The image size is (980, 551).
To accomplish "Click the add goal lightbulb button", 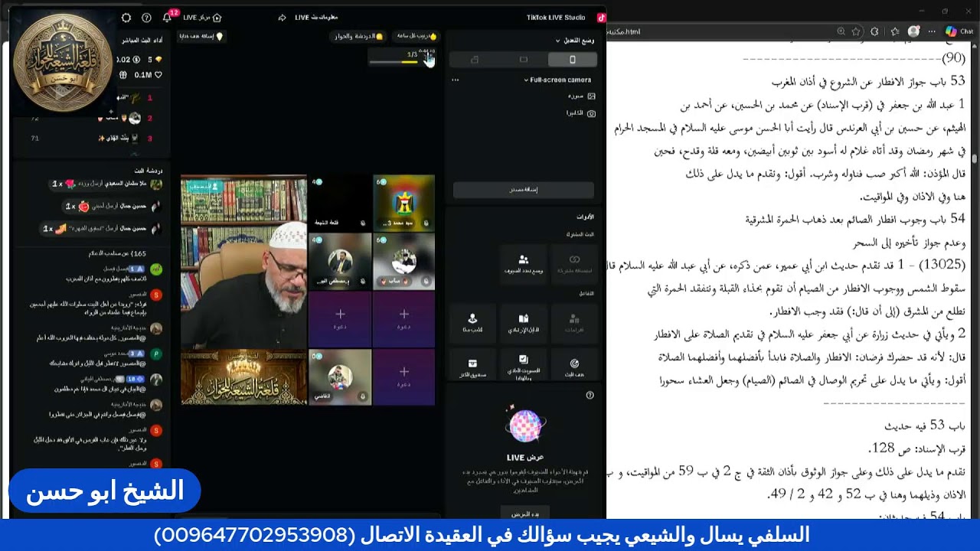I will point(201,36).
